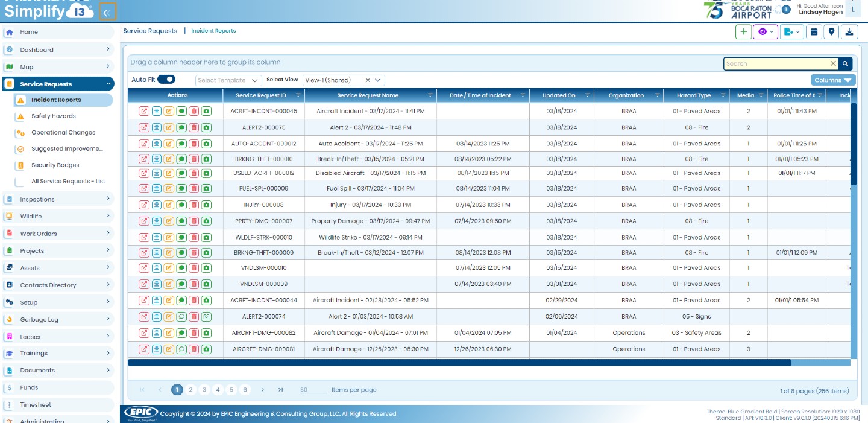This screenshot has width=868, height=423.
Task: Toggle the Auto Fit switch
Action: (x=166, y=80)
